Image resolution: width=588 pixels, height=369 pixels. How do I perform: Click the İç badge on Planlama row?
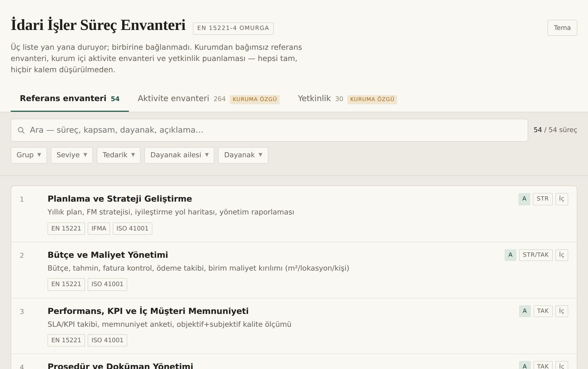click(562, 199)
